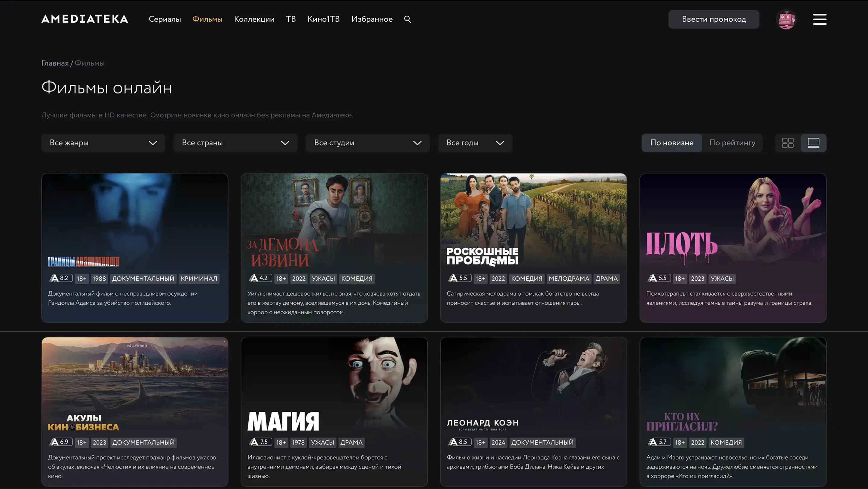This screenshot has width=868, height=489.
Task: Sort films by По новизне
Action: (671, 143)
